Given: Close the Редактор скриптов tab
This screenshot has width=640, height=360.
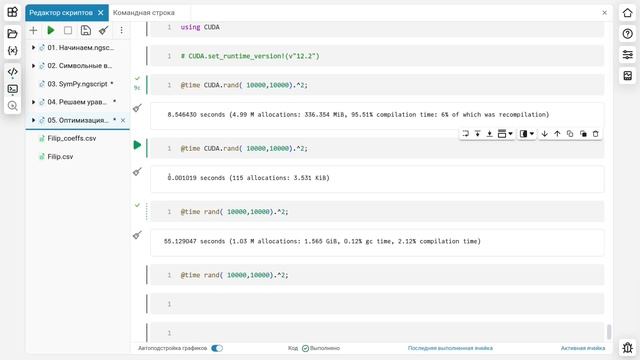Looking at the screenshot, I should click(x=101, y=13).
